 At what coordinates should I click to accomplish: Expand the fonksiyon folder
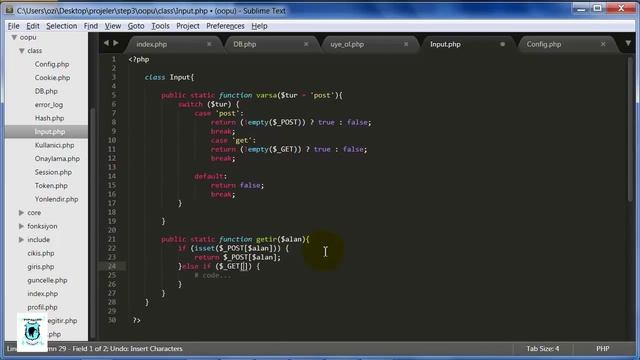coord(21,226)
